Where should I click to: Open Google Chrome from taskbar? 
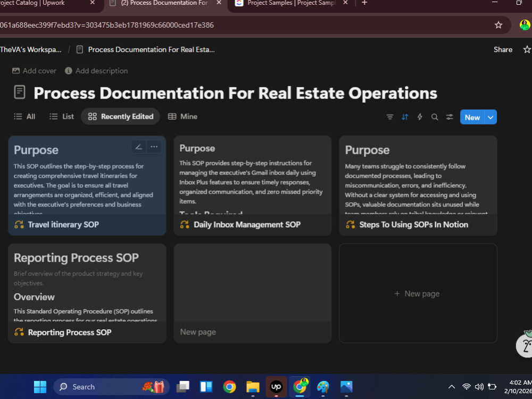tap(229, 387)
